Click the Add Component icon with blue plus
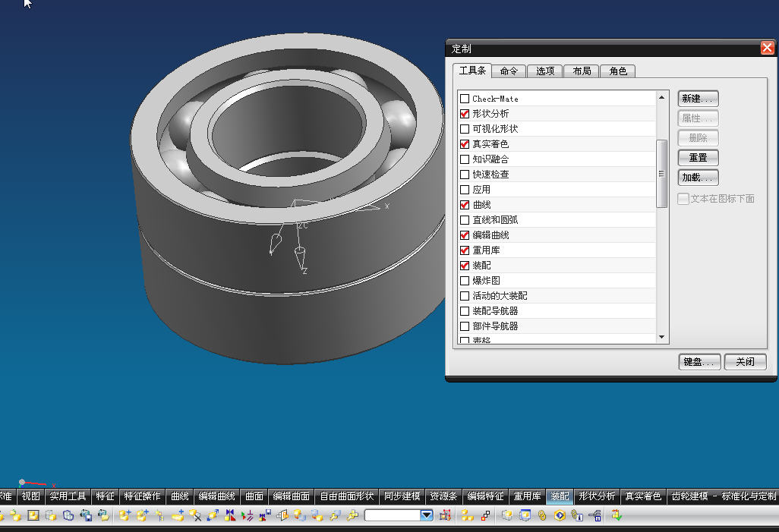The width and height of the screenshot is (779, 532). [x=125, y=515]
